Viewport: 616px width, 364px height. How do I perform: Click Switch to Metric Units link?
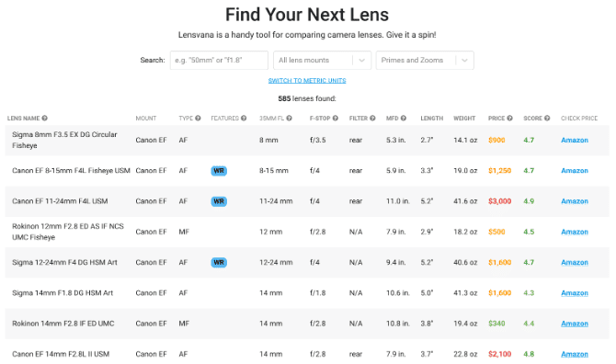[307, 81]
